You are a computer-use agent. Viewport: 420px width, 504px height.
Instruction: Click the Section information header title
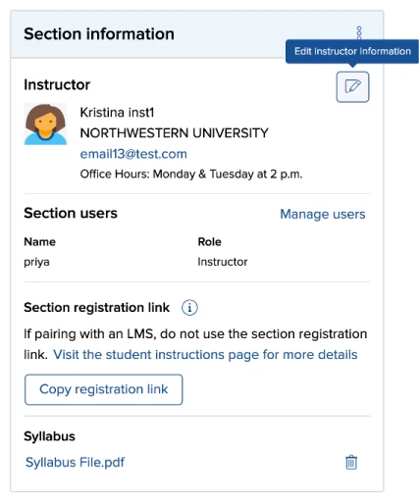coord(99,34)
